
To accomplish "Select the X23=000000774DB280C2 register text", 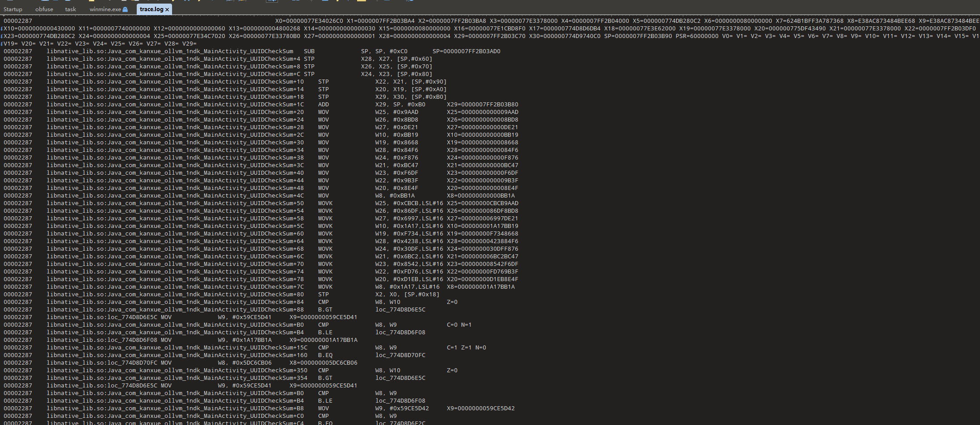I will (x=39, y=36).
